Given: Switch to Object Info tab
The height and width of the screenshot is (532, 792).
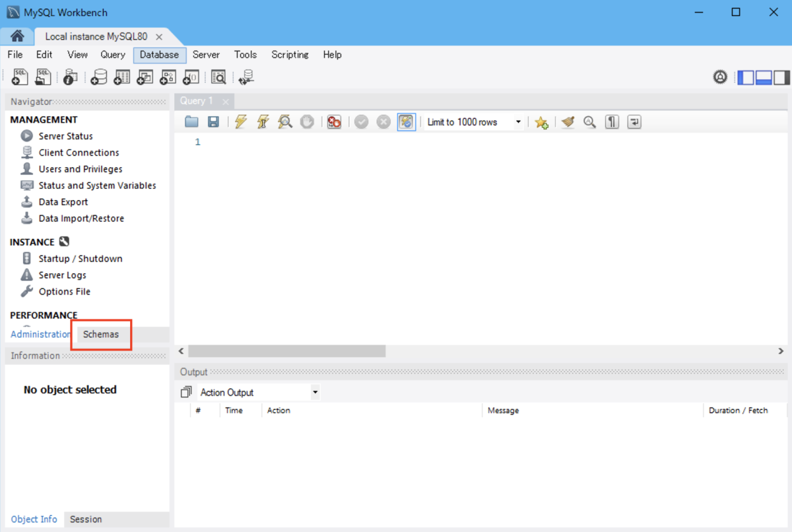Looking at the screenshot, I should 34,519.
